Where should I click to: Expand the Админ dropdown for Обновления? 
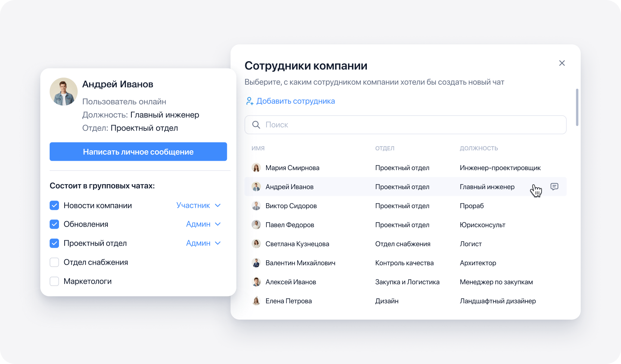coord(203,224)
